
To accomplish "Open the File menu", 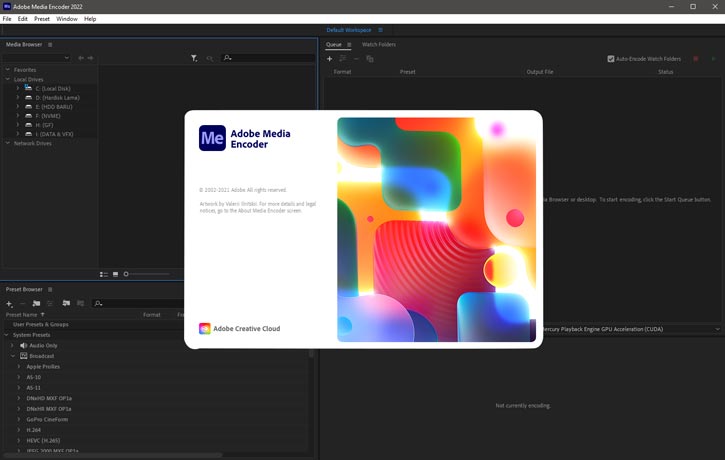I will coord(7,19).
